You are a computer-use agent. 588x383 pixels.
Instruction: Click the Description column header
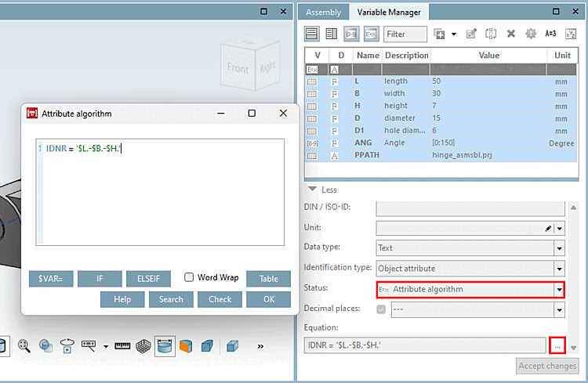[406, 56]
